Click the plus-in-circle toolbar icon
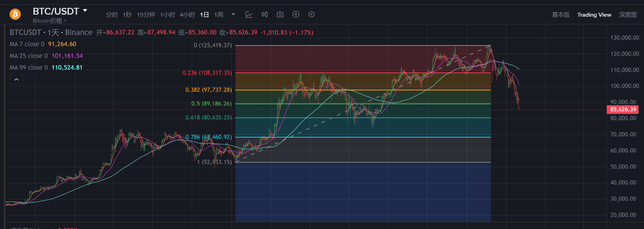 [296, 14]
